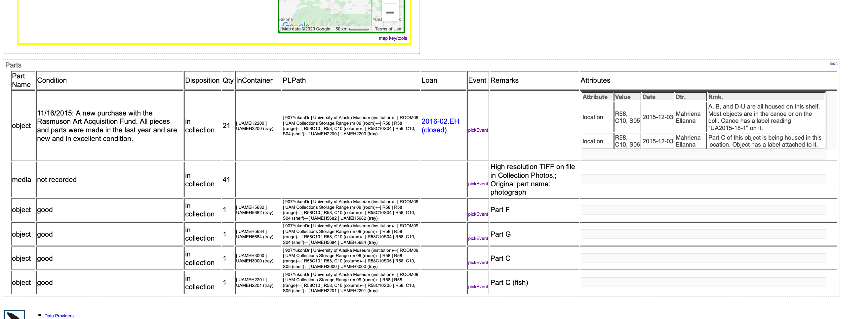Click the quantity value "21"
This screenshot has width=868, height=319.
click(226, 126)
